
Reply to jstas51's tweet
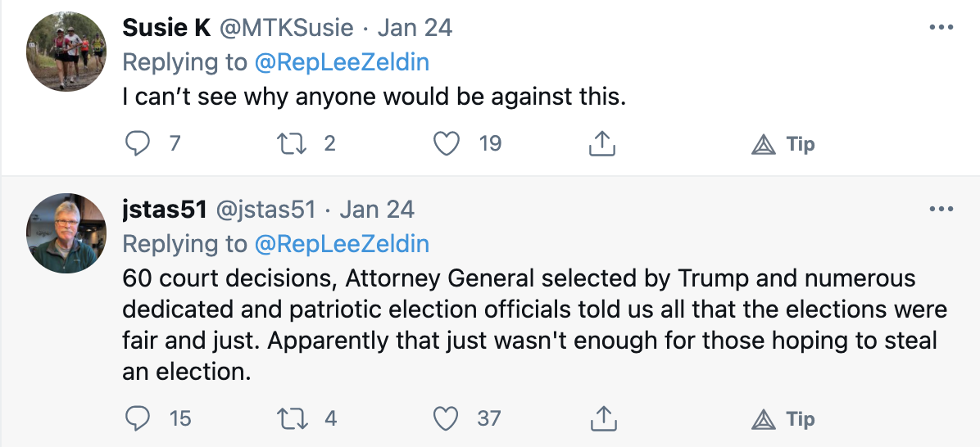pos(136,418)
